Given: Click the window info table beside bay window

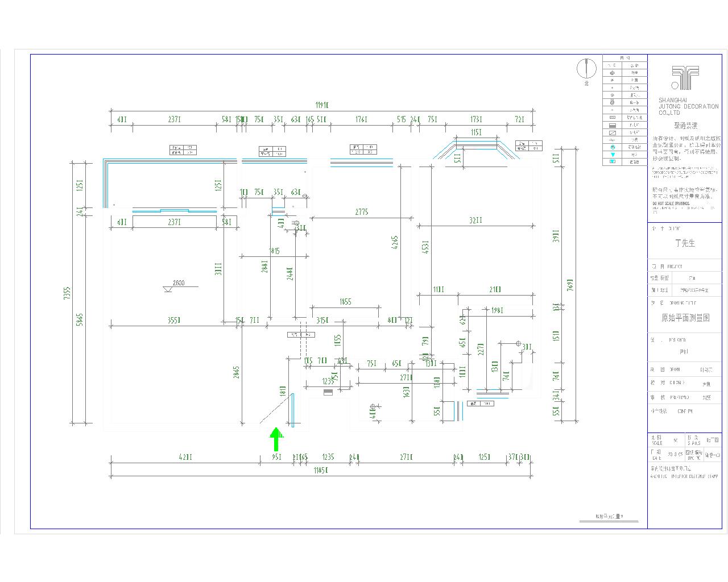Looking at the screenshot, I should 529,145.
